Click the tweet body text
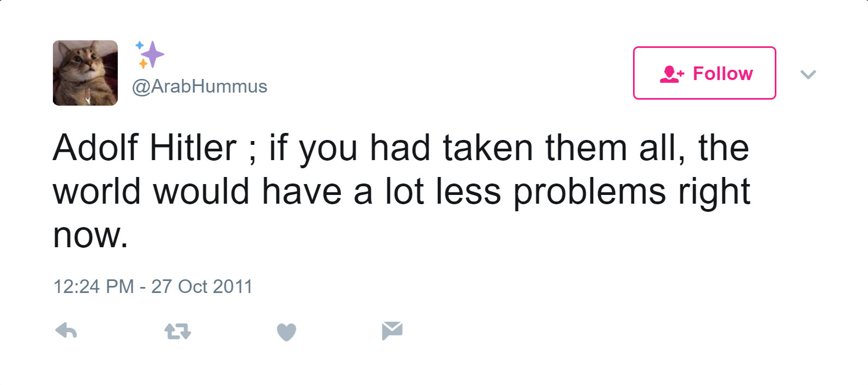 (402, 191)
